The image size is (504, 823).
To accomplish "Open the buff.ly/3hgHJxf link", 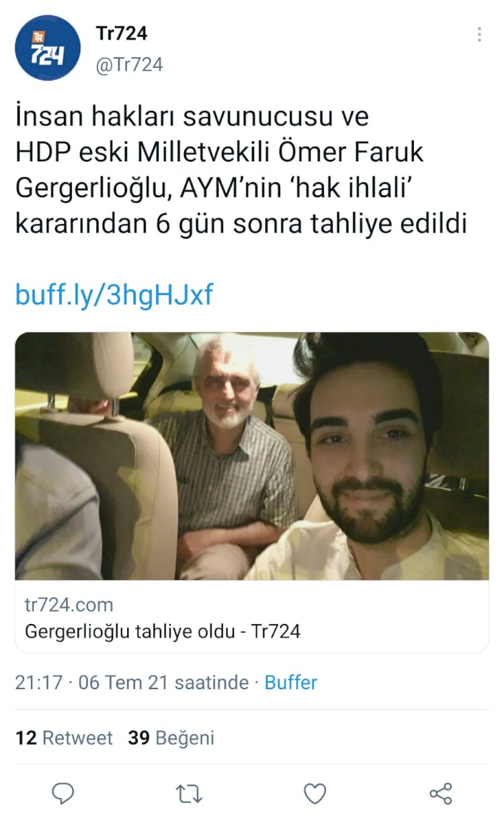I will [x=114, y=295].
